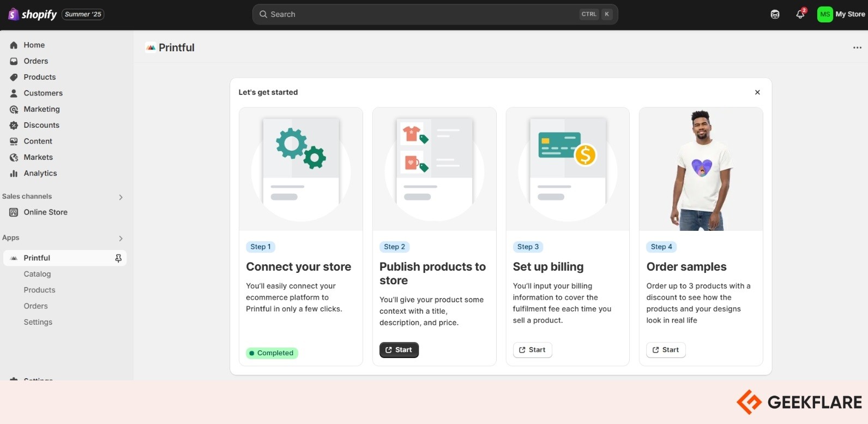Click the Set up billing heading
This screenshot has height=424, width=868.
(548, 267)
